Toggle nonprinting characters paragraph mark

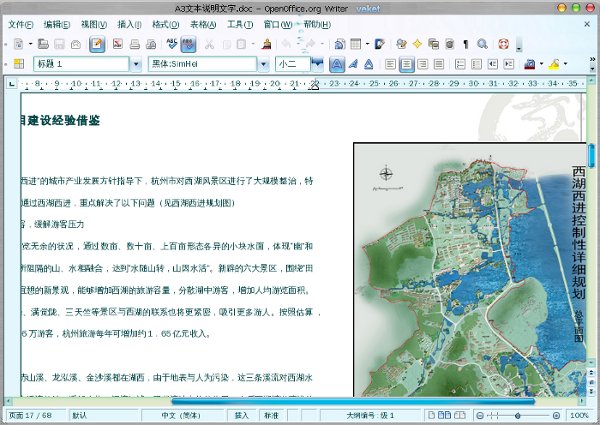[x=465, y=44]
